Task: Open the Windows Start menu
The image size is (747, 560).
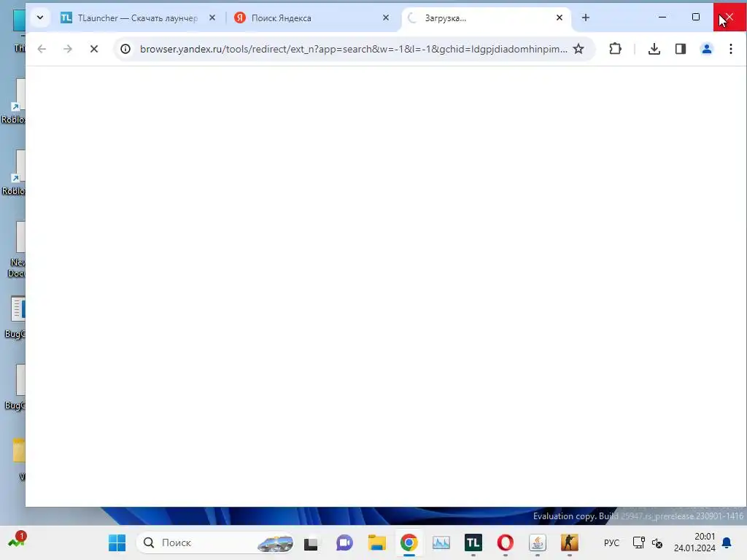Action: point(117,542)
